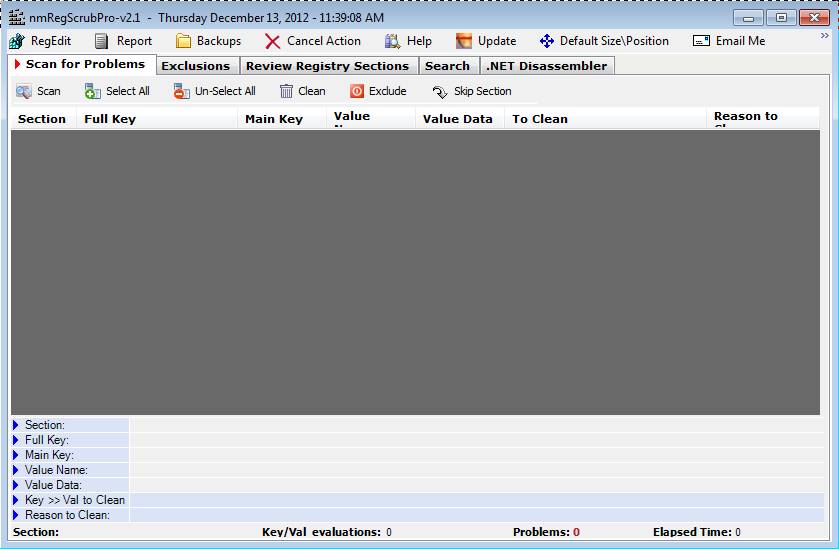The height and width of the screenshot is (549, 839).
Task: Click the To Clean column header
Action: [x=540, y=119]
